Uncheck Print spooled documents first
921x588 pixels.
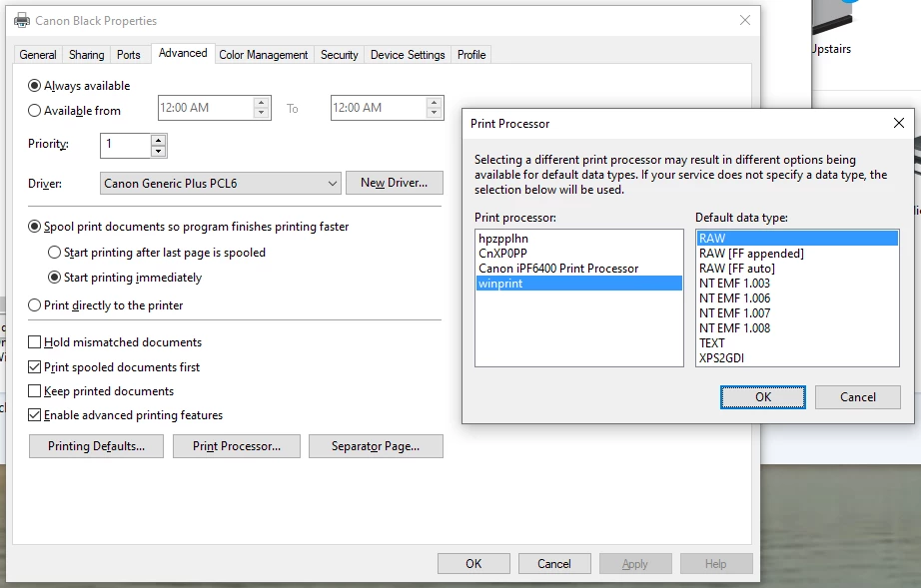tap(35, 367)
